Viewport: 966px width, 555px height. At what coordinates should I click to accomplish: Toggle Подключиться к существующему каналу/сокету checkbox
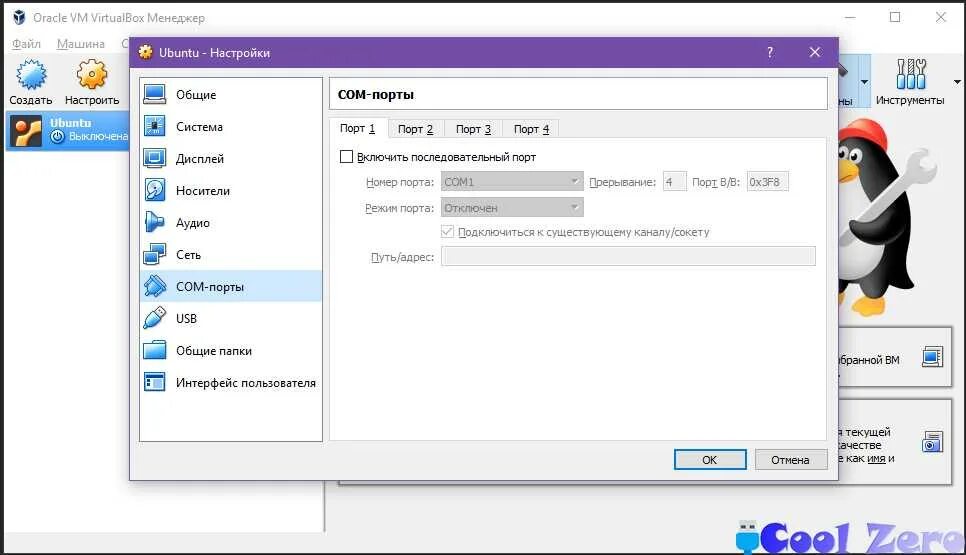click(x=447, y=232)
